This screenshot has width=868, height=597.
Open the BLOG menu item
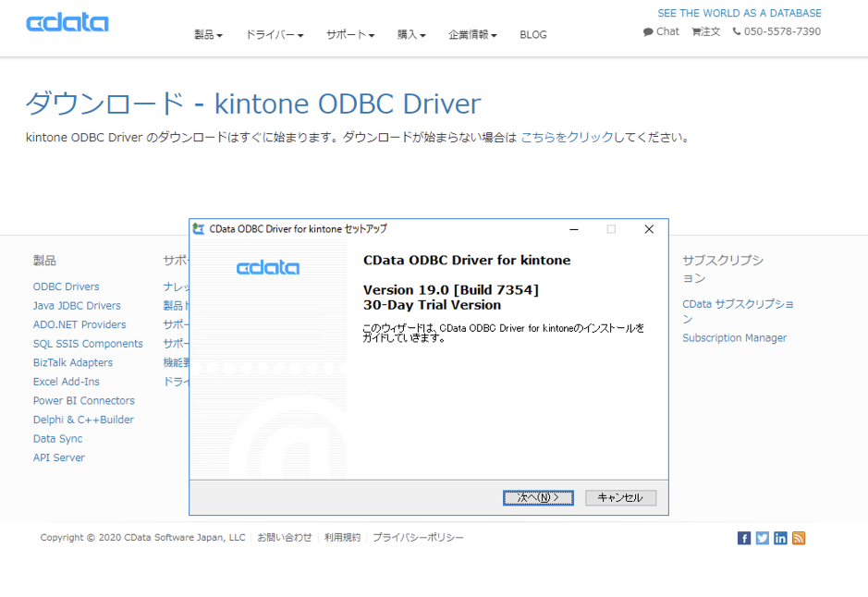pyautogui.click(x=533, y=35)
